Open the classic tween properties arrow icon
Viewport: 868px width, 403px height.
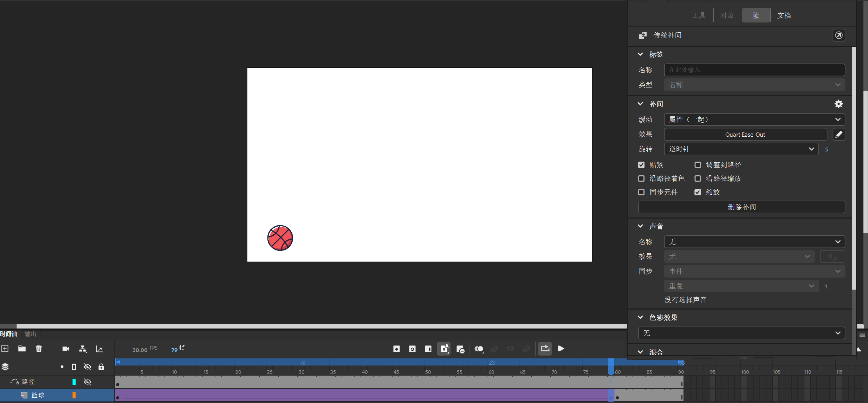coord(839,35)
